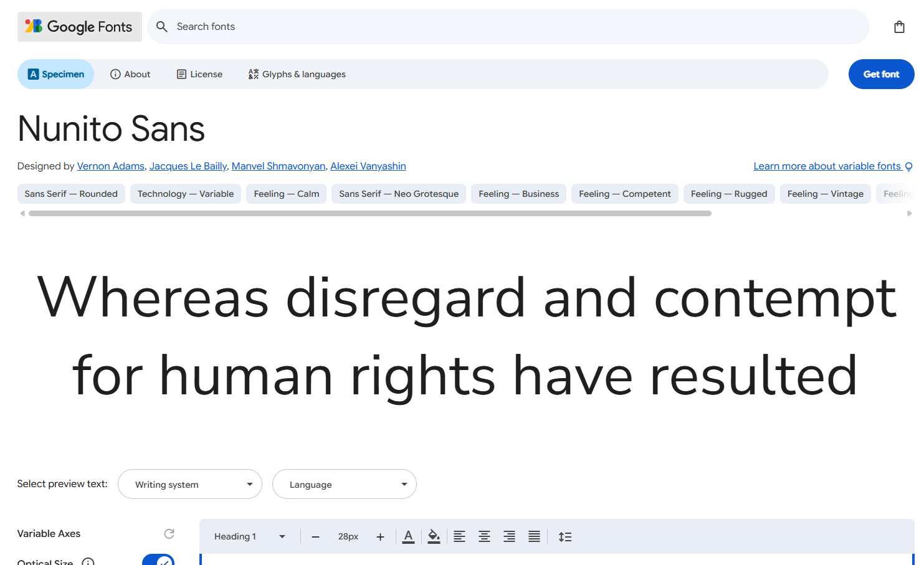Center align the preview text
Viewport: 924px width, 565px height.
coord(484,536)
